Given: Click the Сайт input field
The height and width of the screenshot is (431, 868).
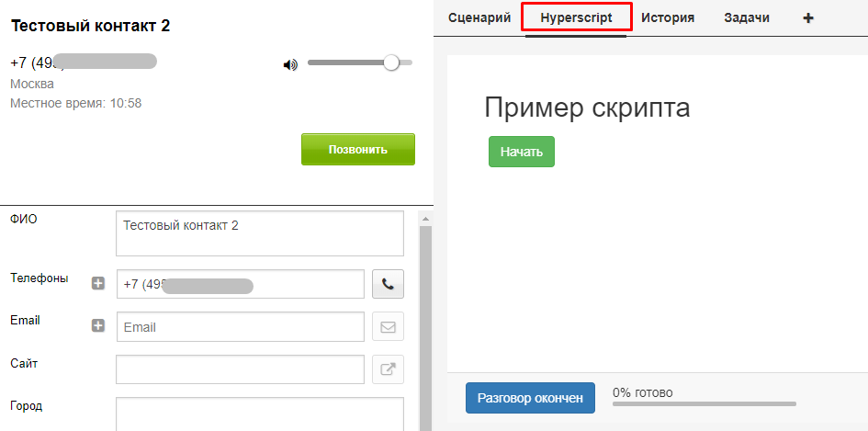Looking at the screenshot, I should [x=241, y=369].
